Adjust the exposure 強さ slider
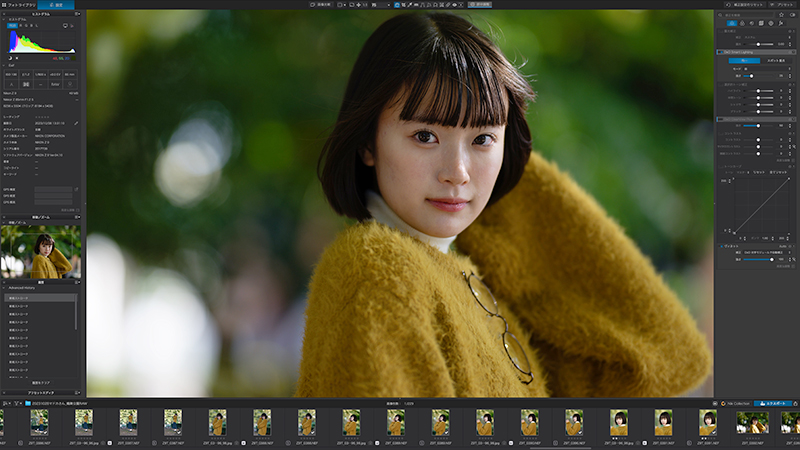The width and height of the screenshot is (800, 450). tap(758, 44)
